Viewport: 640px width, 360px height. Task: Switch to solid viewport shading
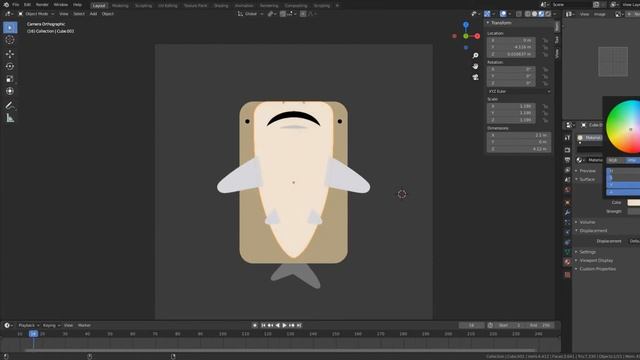[535, 14]
